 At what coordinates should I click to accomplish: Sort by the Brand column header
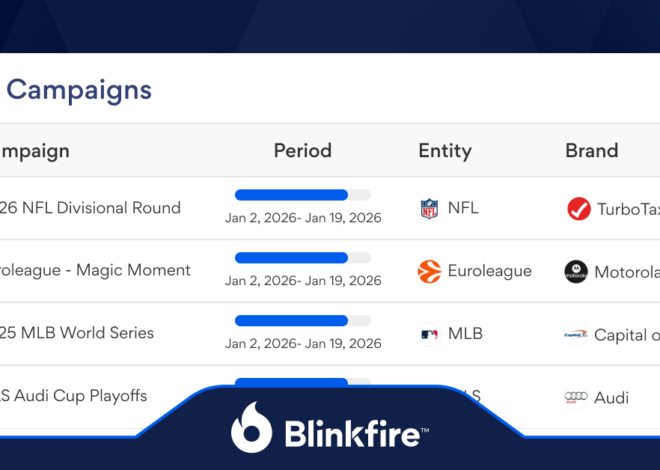(591, 151)
